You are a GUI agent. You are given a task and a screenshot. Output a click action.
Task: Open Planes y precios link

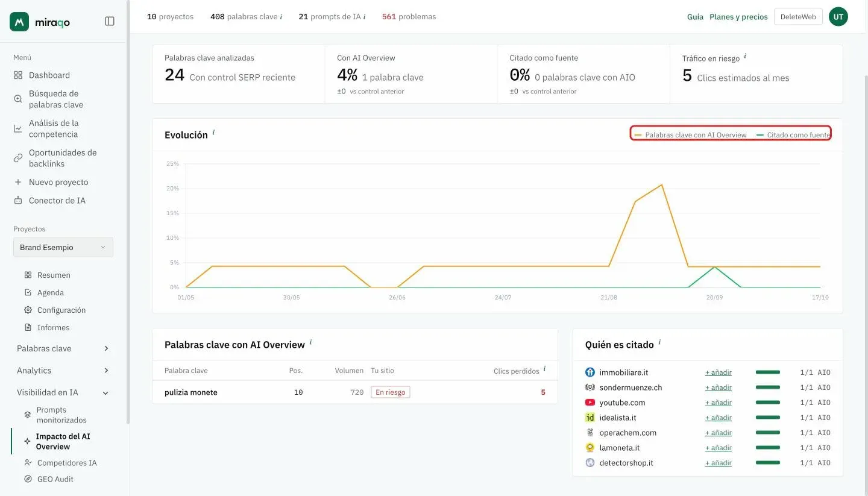tap(738, 17)
